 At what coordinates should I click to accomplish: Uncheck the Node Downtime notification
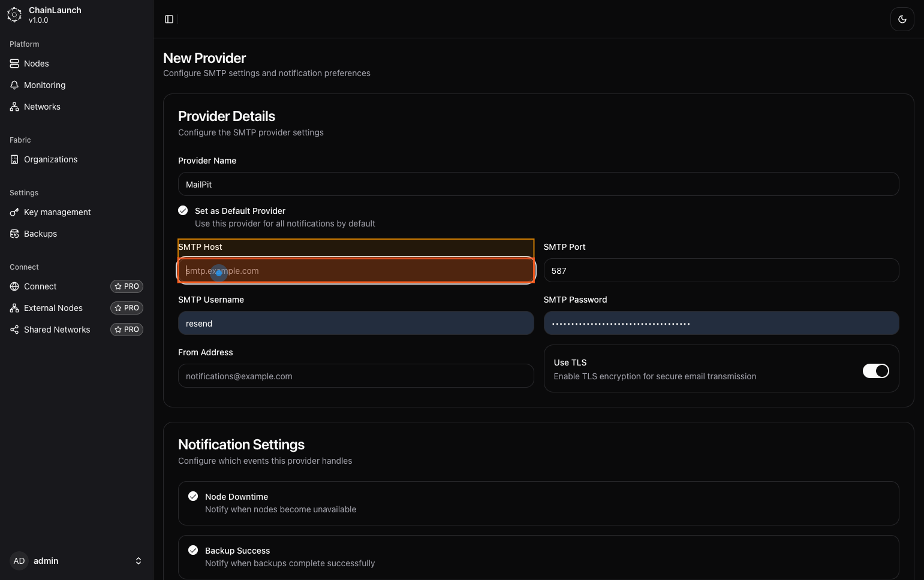point(193,496)
